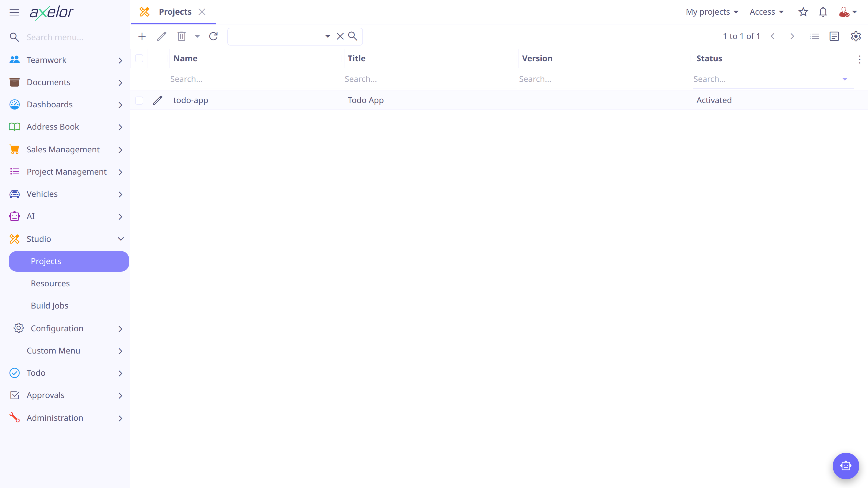Viewport: 868px width, 488px height.
Task: Click the axelor logo
Action: tap(51, 12)
